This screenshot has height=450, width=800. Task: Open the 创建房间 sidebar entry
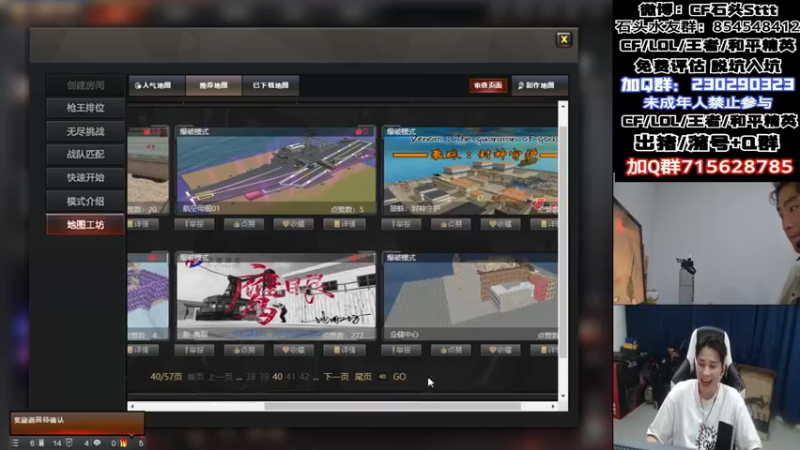[x=85, y=85]
